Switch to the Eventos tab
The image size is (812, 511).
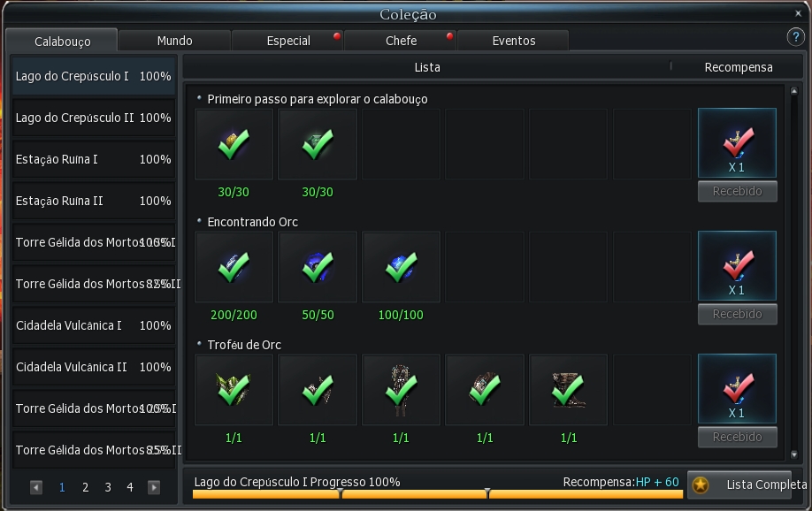[513, 41]
